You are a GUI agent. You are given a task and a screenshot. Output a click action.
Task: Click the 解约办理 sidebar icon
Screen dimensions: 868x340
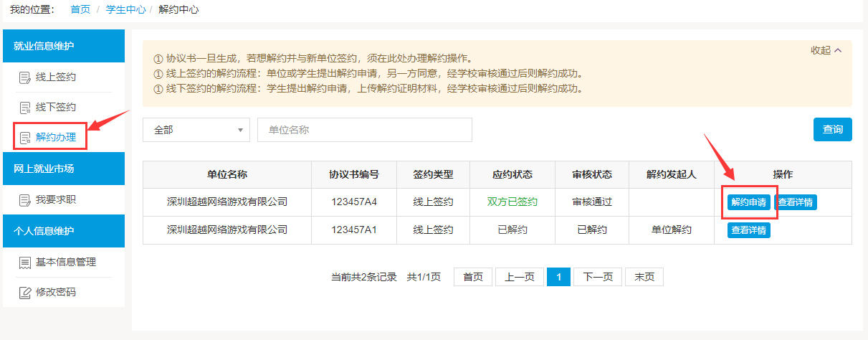point(24,138)
